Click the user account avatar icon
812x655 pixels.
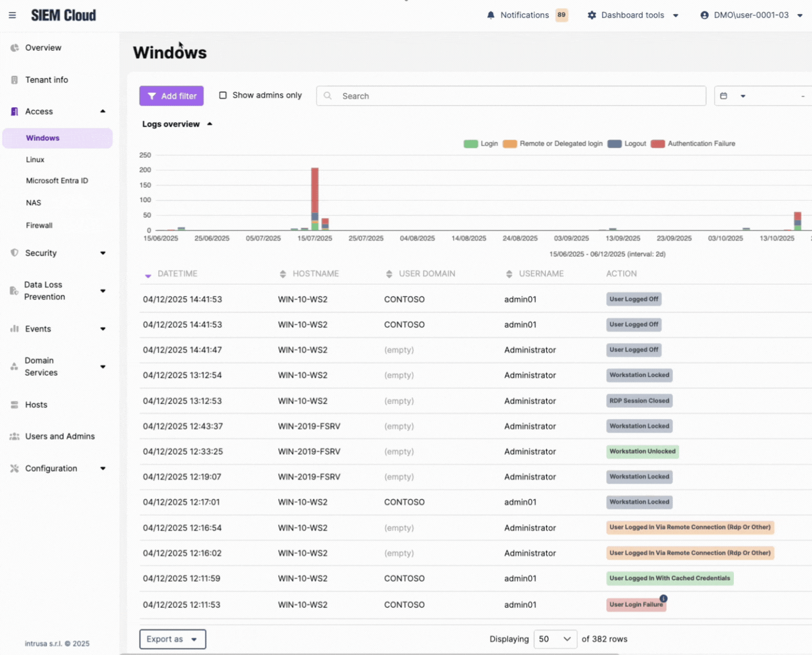(x=704, y=15)
